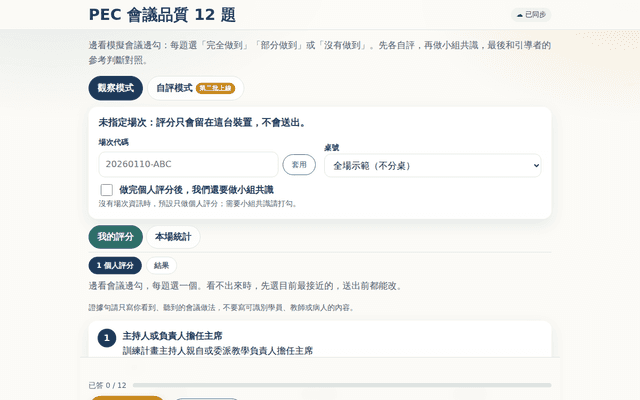Focus the 場次代碼 input field
The image size is (640, 400).
(x=188, y=164)
